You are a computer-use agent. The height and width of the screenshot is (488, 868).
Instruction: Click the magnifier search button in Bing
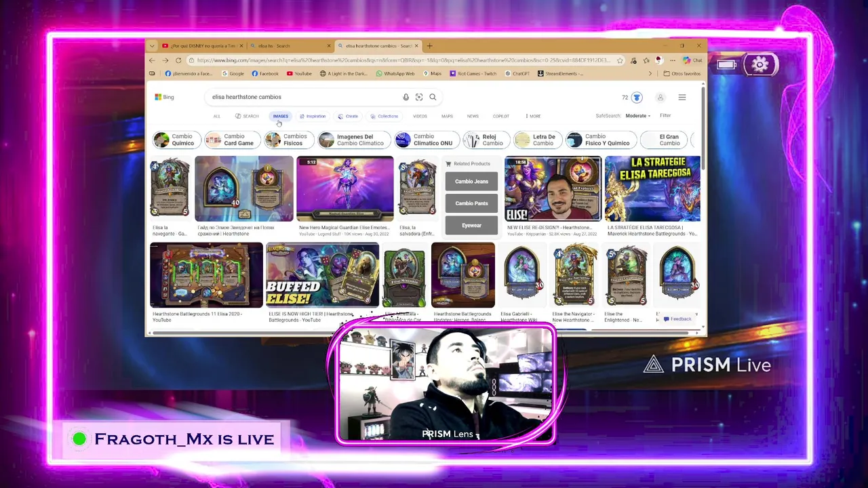[x=433, y=97]
